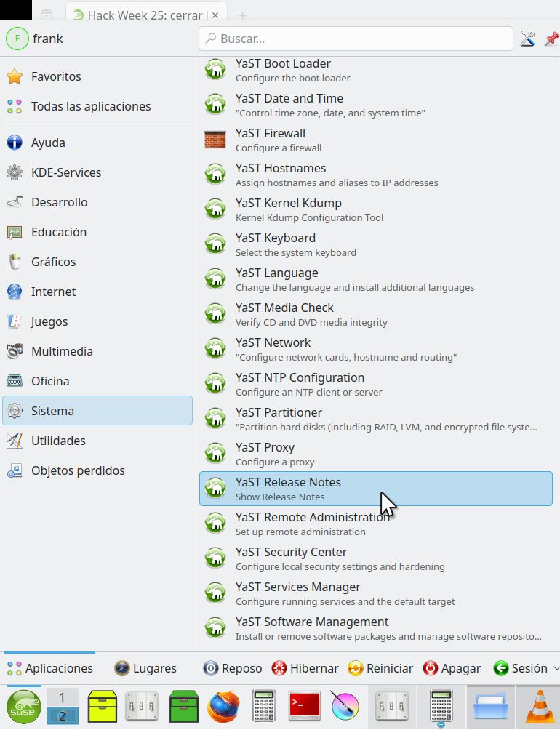Open VLC media player in taskbar
The width and height of the screenshot is (560, 730).
click(539, 706)
